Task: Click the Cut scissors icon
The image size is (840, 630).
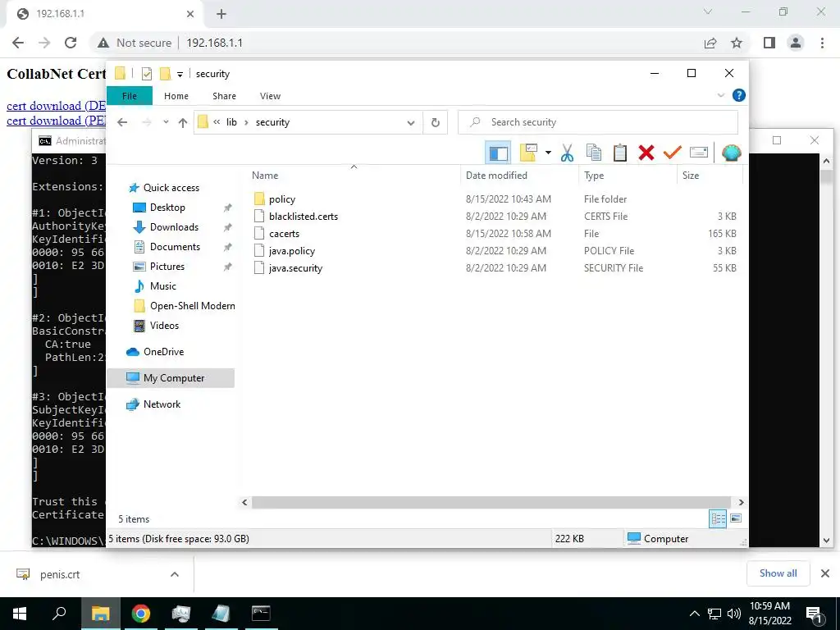Action: [x=567, y=153]
